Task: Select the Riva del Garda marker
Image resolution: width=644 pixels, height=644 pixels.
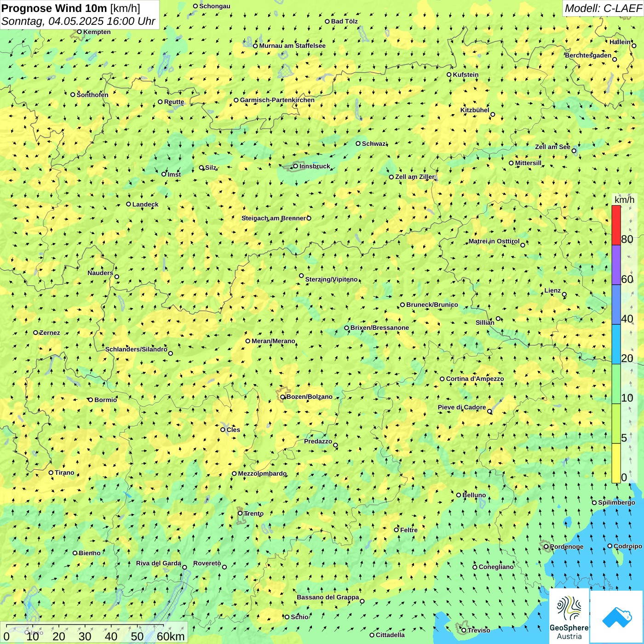Action: [x=184, y=567]
